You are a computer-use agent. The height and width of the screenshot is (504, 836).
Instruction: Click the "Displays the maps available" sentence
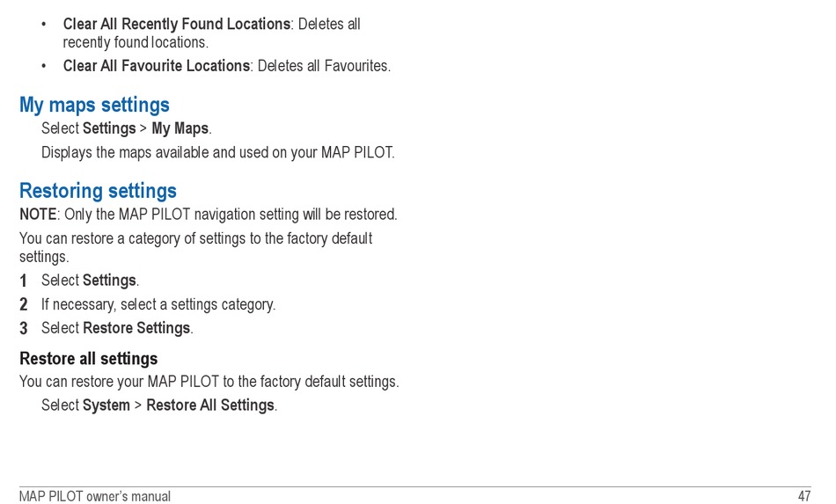coord(217,152)
